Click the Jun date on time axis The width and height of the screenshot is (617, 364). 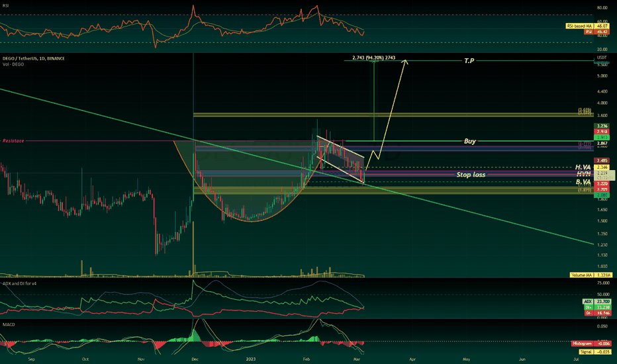coord(522,359)
